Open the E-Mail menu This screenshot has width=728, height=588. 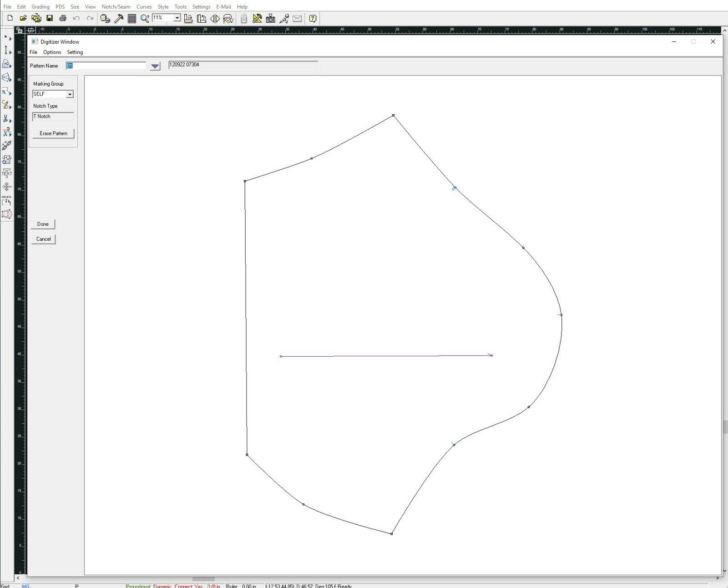pos(223,7)
